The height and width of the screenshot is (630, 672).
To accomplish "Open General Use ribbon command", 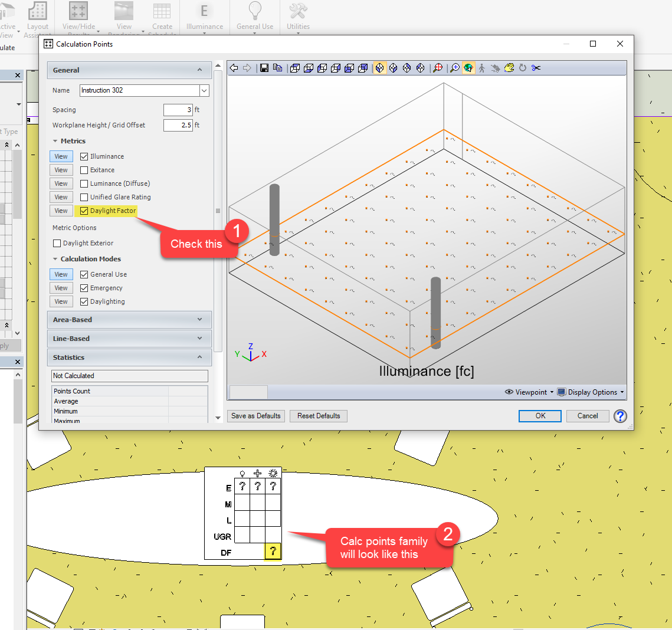I will [255, 17].
